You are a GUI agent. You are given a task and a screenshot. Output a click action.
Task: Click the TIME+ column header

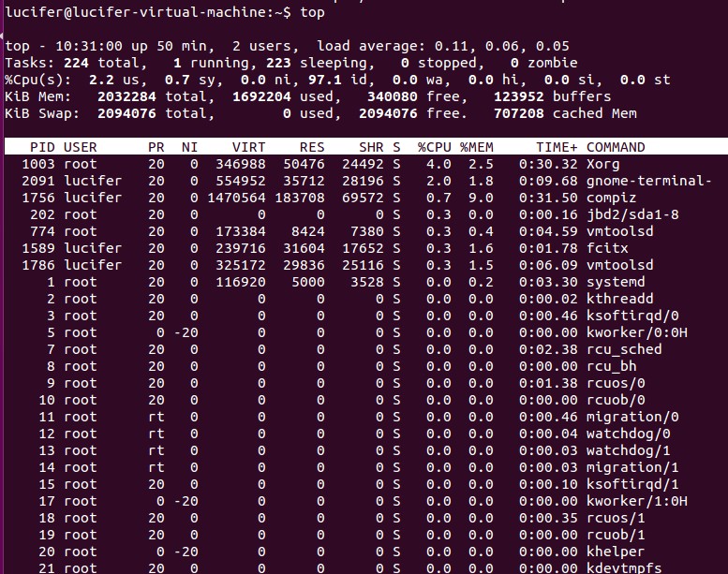coord(557,148)
